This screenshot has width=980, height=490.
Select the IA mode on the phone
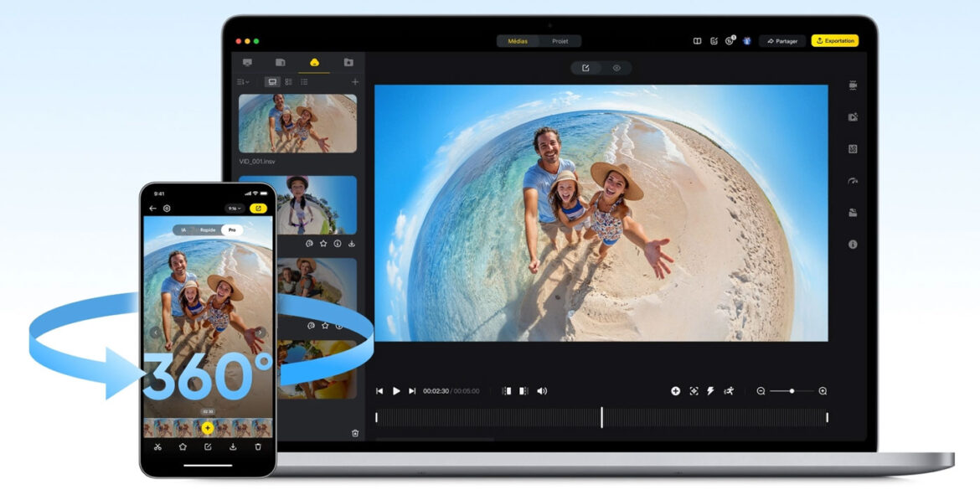(x=183, y=230)
